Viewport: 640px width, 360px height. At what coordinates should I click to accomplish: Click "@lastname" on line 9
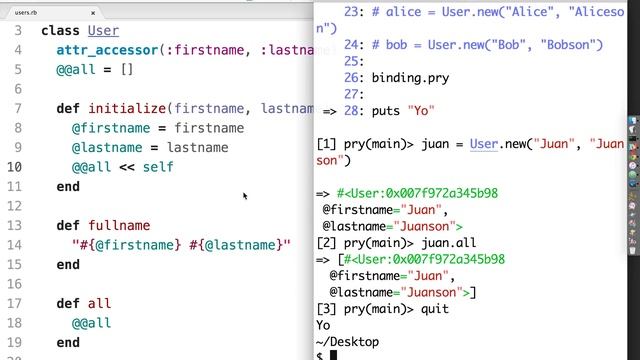(x=107, y=147)
